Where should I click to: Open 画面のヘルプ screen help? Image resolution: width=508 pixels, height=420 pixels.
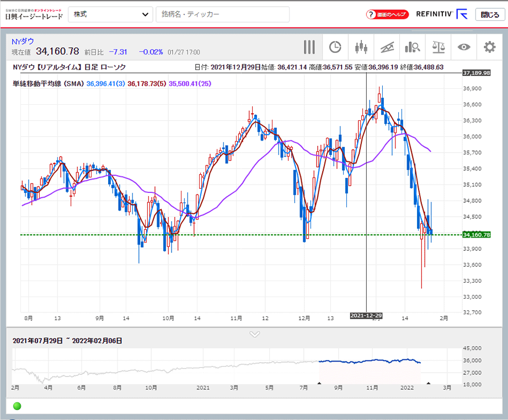coord(387,14)
